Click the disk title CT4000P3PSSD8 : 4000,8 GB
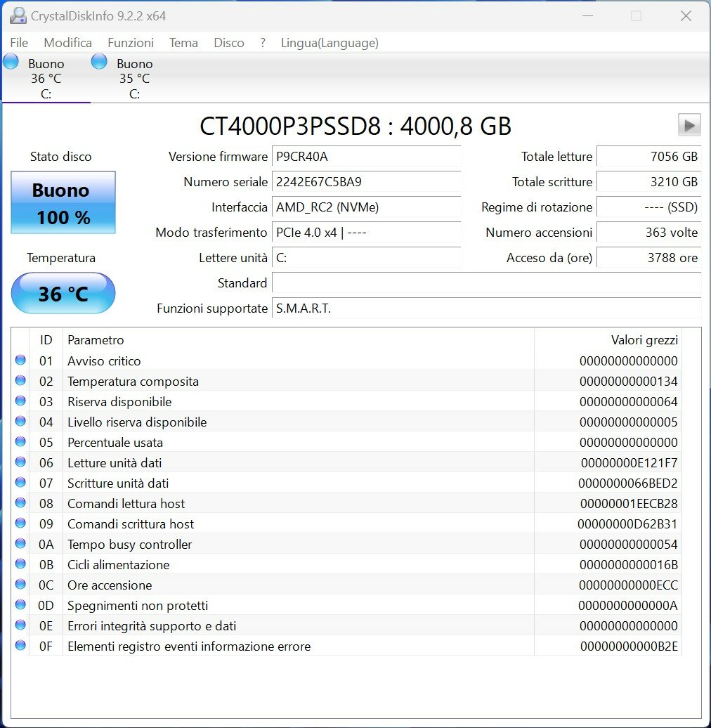711x728 pixels. coord(355,126)
